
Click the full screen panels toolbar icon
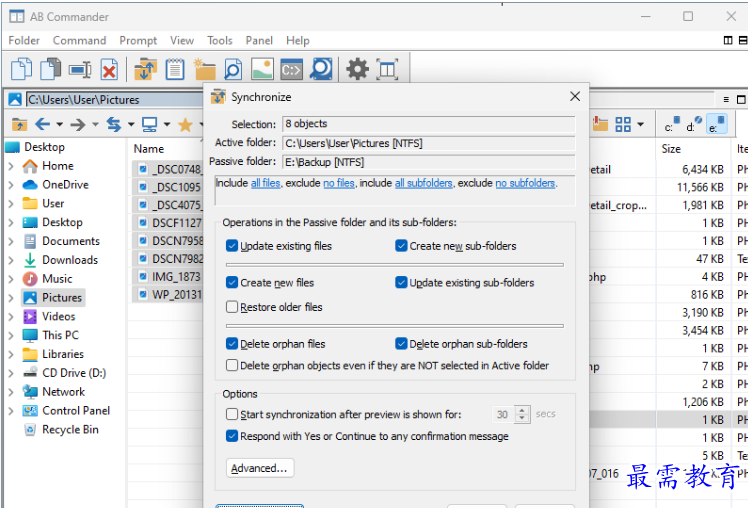click(x=387, y=70)
